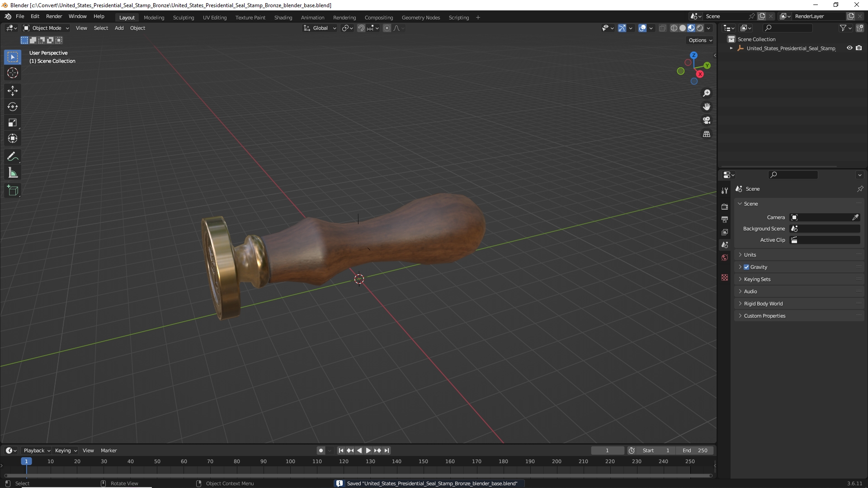Screen dimensions: 868x488
Task: Switch to Rendered shading
Action: 700,28
